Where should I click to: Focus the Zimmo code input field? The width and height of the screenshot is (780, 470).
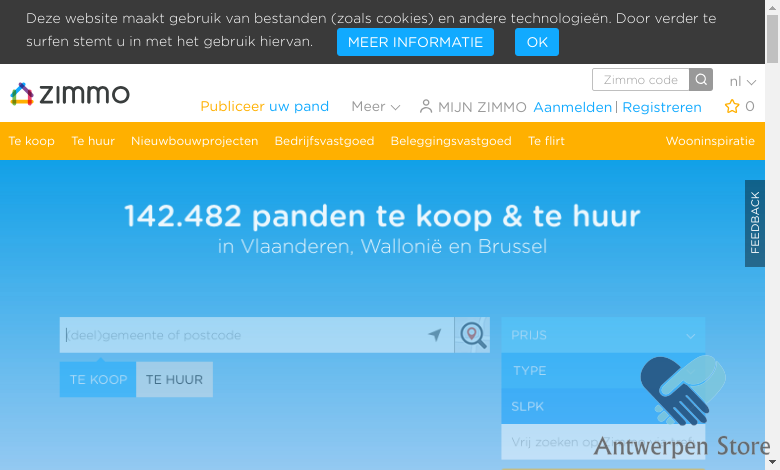641,80
